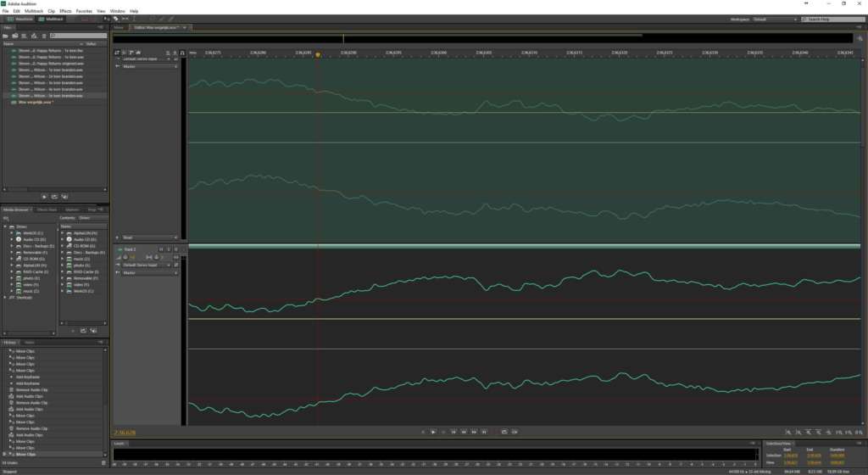Switch to the Waveform editor view
Viewport: 868px width, 475px height.
click(19, 19)
